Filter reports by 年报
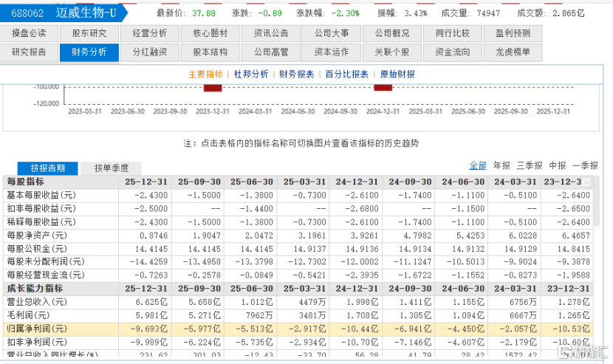 [x=501, y=166]
